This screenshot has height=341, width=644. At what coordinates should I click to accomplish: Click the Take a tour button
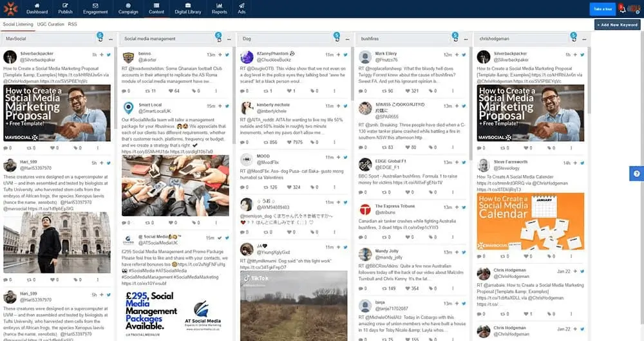tap(603, 9)
